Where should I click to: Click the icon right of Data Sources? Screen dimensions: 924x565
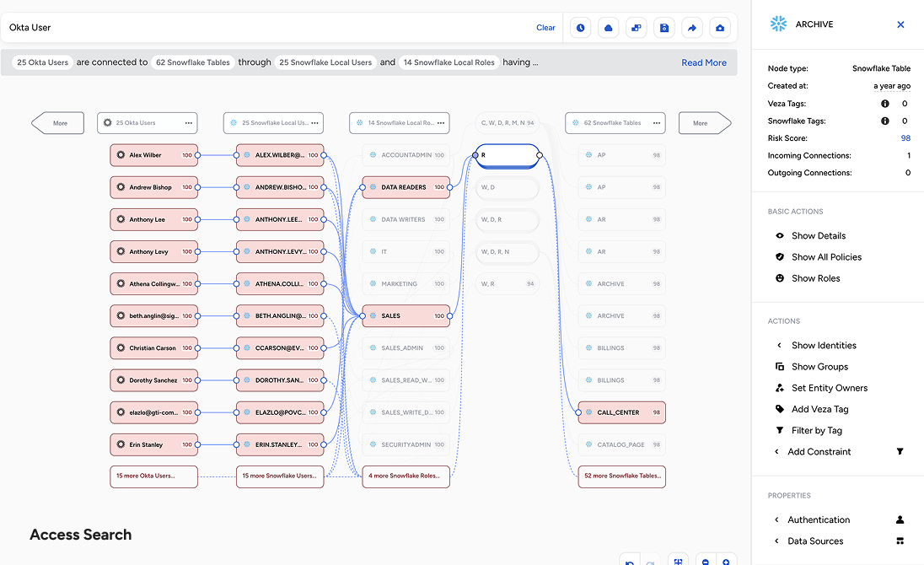[900, 541]
